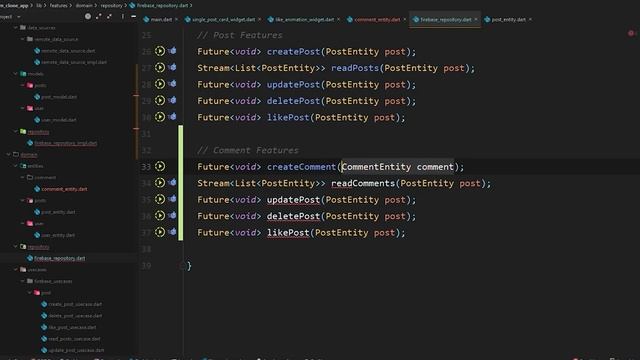Hide Project panel with minimize dash icon
Screen dimensions: 640x360
133,16
